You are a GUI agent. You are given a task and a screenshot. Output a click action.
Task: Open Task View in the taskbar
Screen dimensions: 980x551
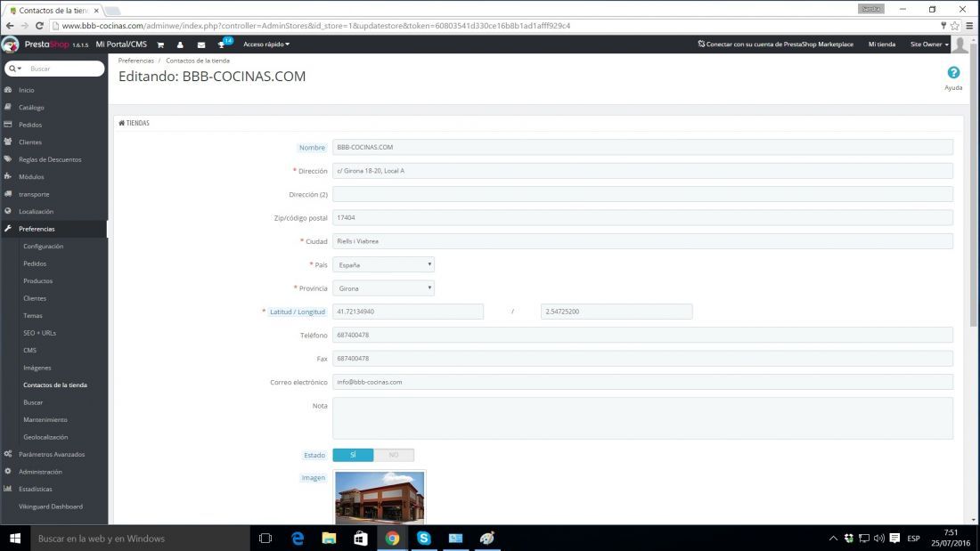(x=265, y=538)
